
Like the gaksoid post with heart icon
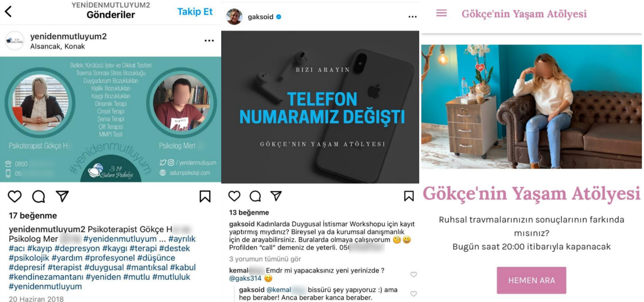[x=234, y=196]
